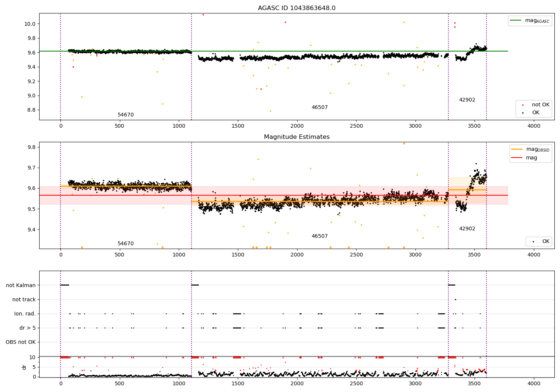Image resolution: width=560 pixels, height=392 pixels.
Task: Click the '2000' x-tick under bottom plot
Action: (297, 383)
